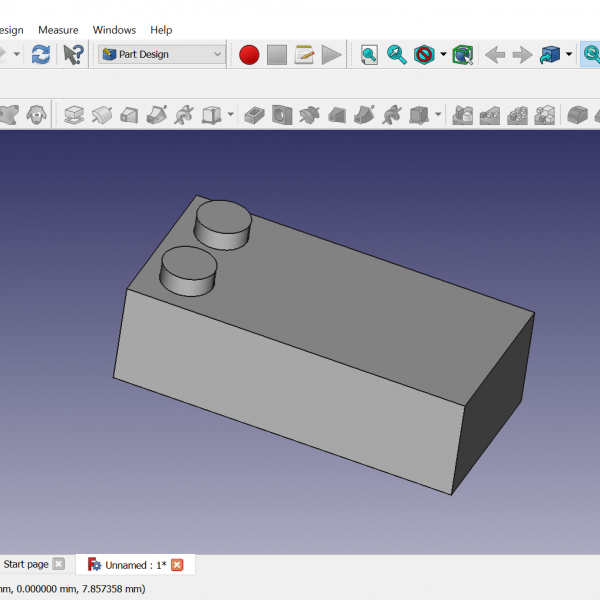
Task: Expand the subtractive primitive dropdown arrow
Action: pyautogui.click(x=438, y=115)
